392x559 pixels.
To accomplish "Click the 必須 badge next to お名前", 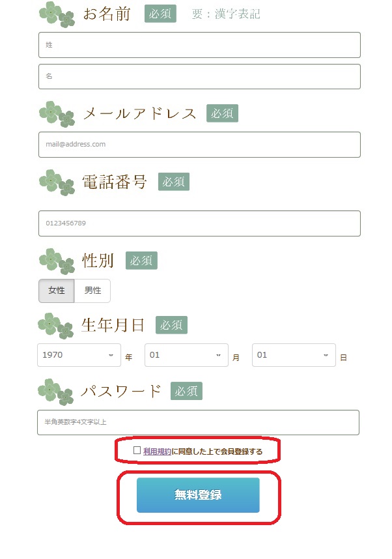I will (x=160, y=14).
